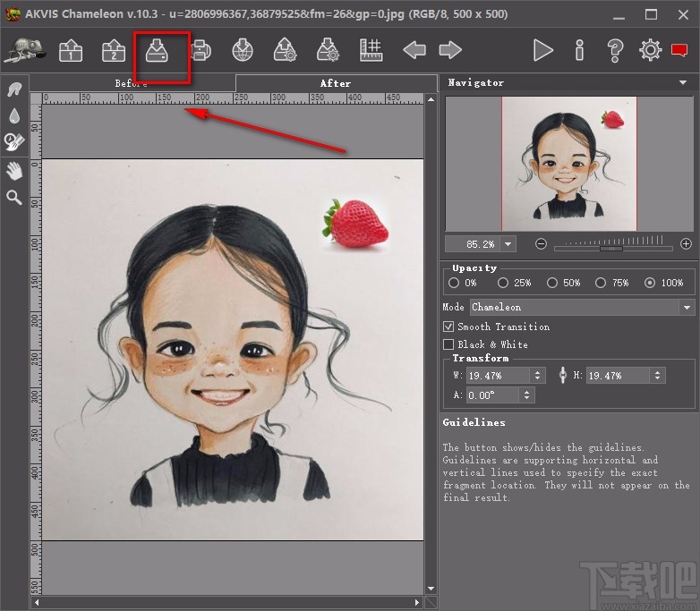Screen dimensions: 700x611
Task: Click the 85.2% zoom field
Action: tap(474, 244)
